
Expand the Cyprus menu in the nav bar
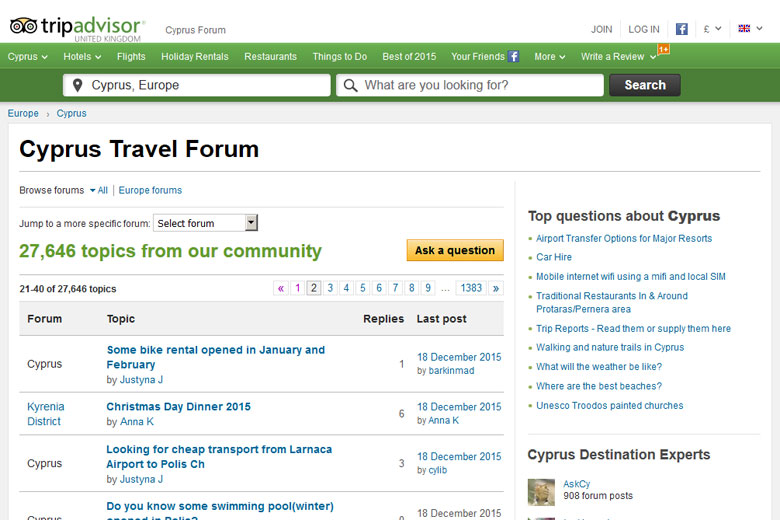coord(27,57)
